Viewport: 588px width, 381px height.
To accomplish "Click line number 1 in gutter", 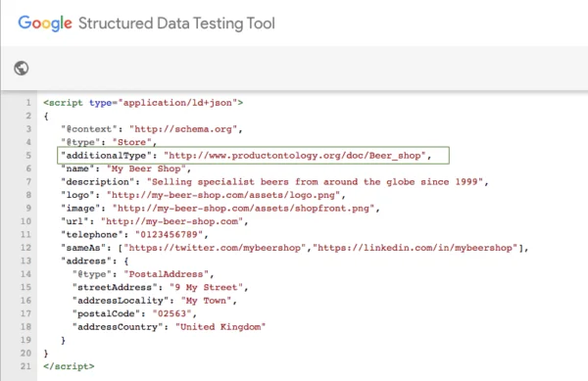I will click(x=28, y=103).
